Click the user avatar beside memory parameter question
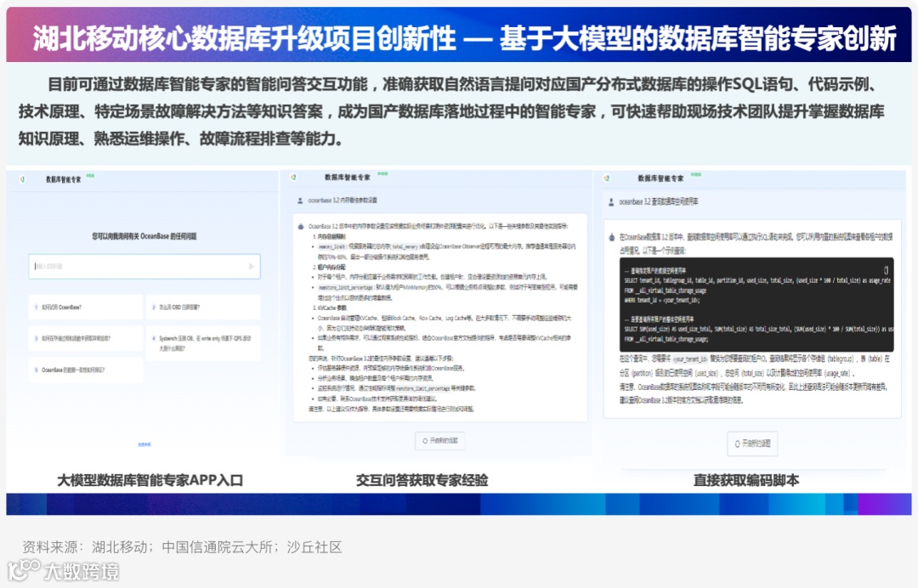The height and width of the screenshot is (588, 918). pos(300,201)
